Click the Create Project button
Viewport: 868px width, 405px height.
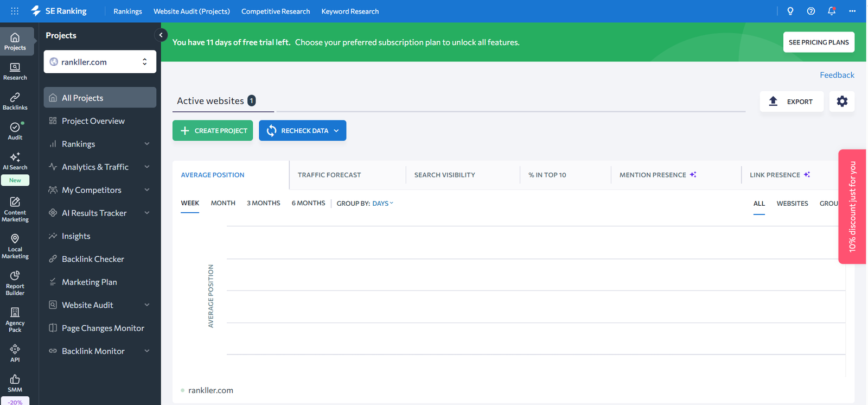(x=213, y=130)
